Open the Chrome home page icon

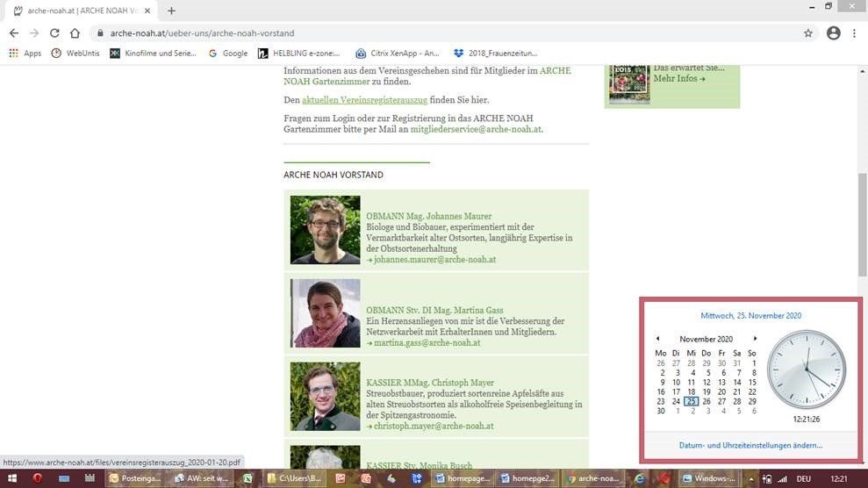[75, 33]
